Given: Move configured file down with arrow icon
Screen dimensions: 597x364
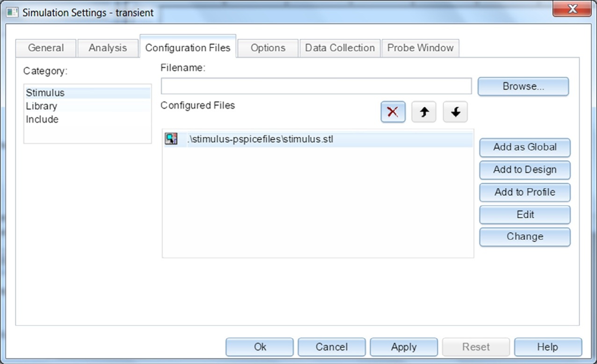Looking at the screenshot, I should coord(455,112).
